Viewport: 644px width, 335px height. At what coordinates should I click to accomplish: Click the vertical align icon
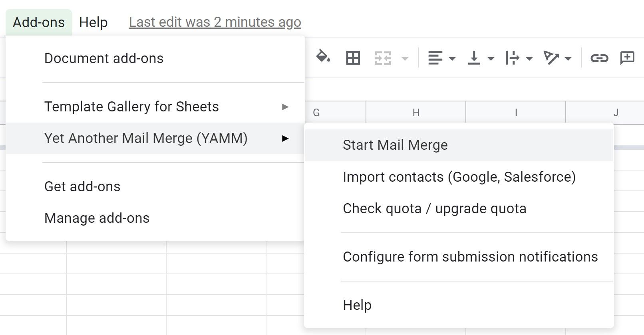click(x=475, y=58)
